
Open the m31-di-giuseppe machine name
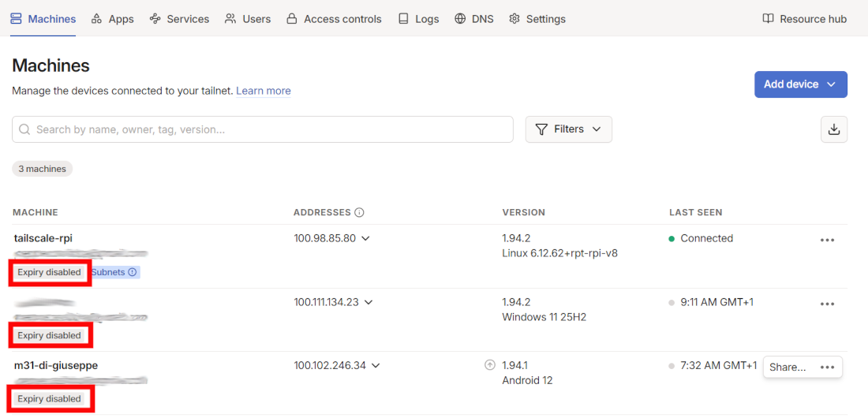click(56, 365)
